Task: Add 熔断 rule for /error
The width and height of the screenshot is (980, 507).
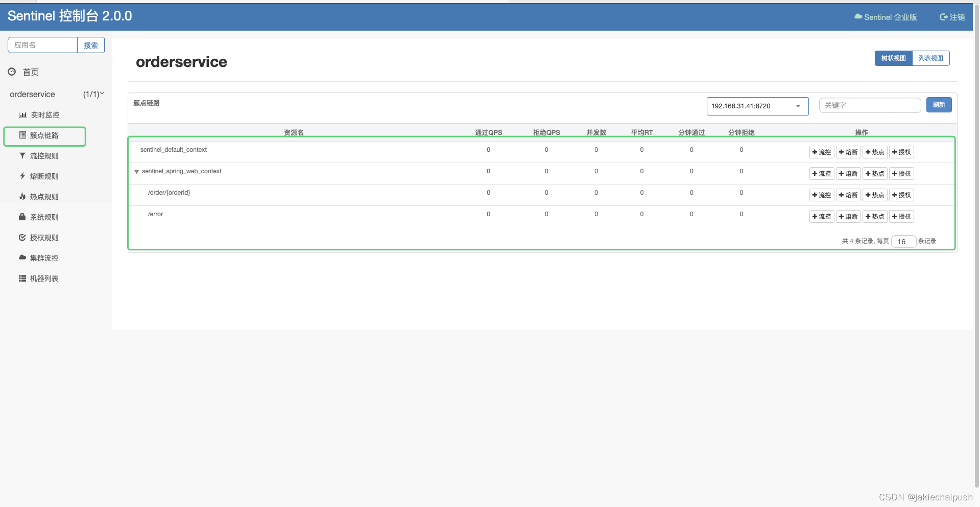Action: 848,217
